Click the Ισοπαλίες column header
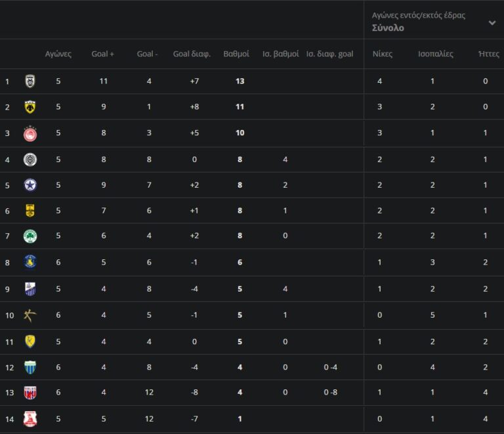This screenshot has height=434, width=504. pos(436,54)
